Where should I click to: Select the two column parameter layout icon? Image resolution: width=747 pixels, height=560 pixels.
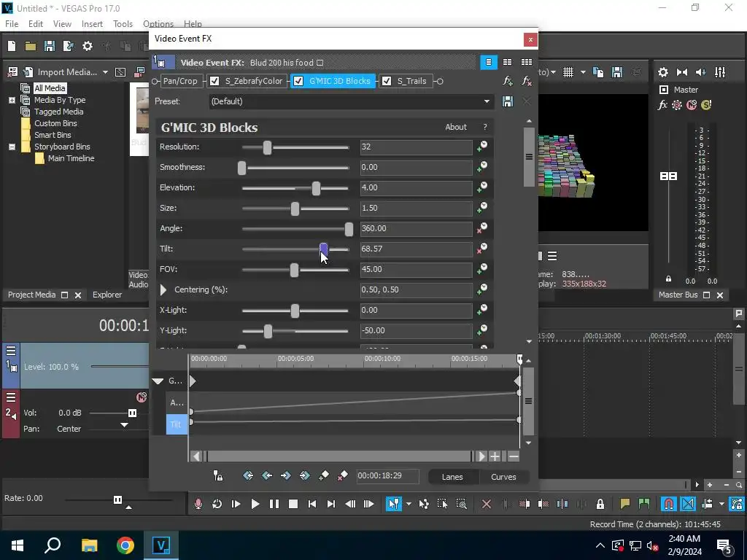click(x=508, y=63)
